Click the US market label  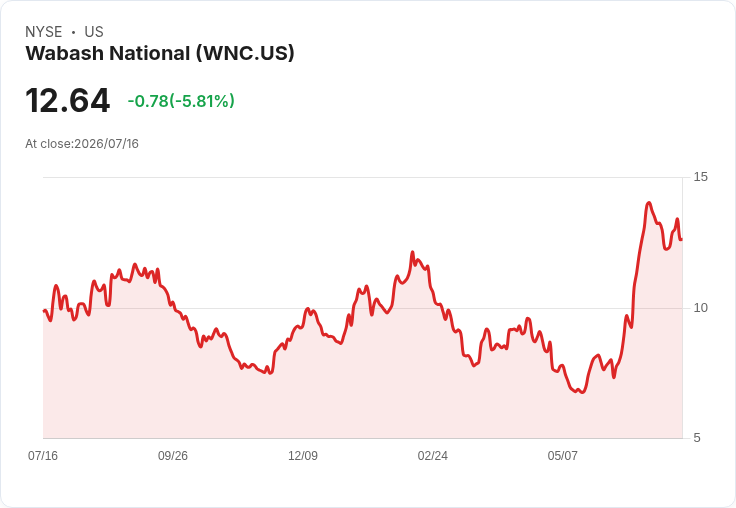click(94, 32)
